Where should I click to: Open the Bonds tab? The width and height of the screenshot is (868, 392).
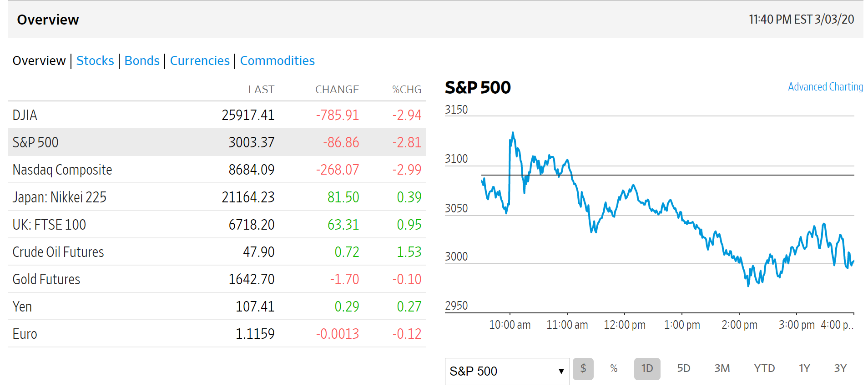click(142, 60)
